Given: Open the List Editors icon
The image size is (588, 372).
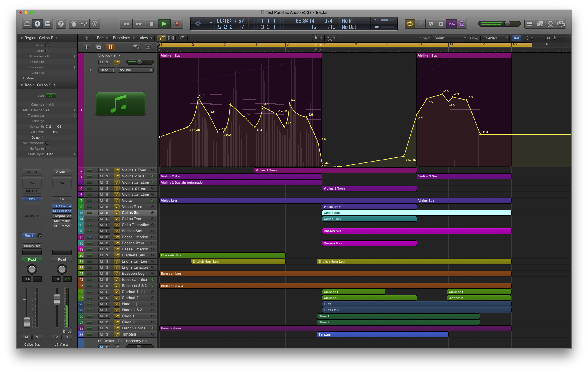Looking at the screenshot, I should 530,24.
